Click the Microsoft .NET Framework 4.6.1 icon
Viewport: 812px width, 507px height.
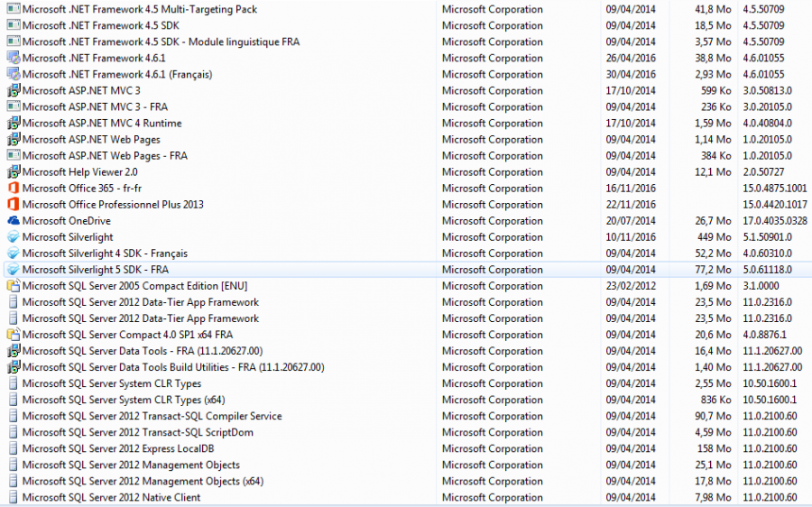[13, 59]
